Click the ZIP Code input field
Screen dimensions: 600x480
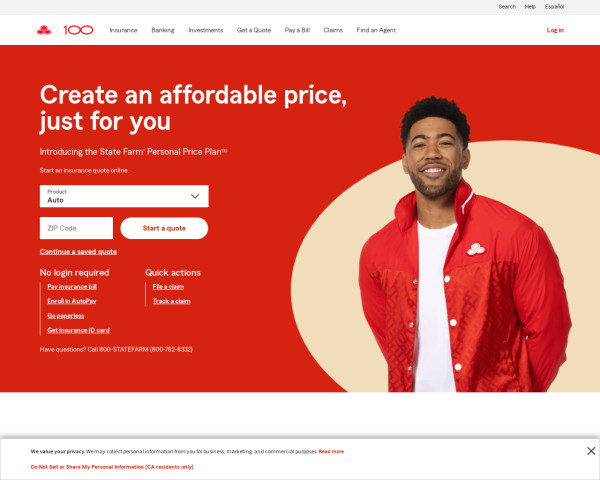tap(76, 228)
